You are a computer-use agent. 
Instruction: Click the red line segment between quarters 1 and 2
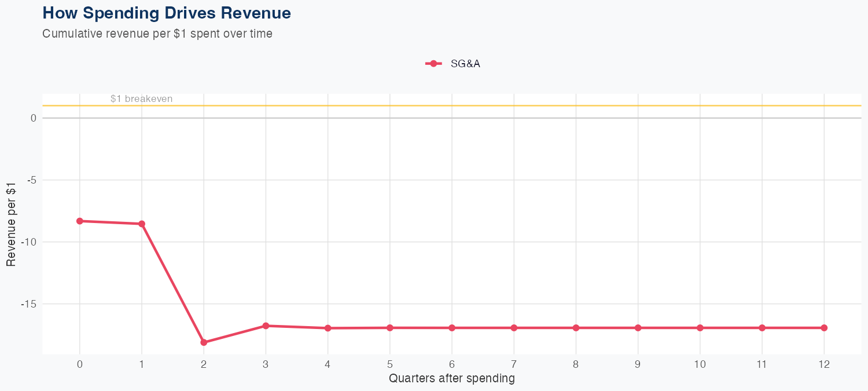[x=172, y=283]
